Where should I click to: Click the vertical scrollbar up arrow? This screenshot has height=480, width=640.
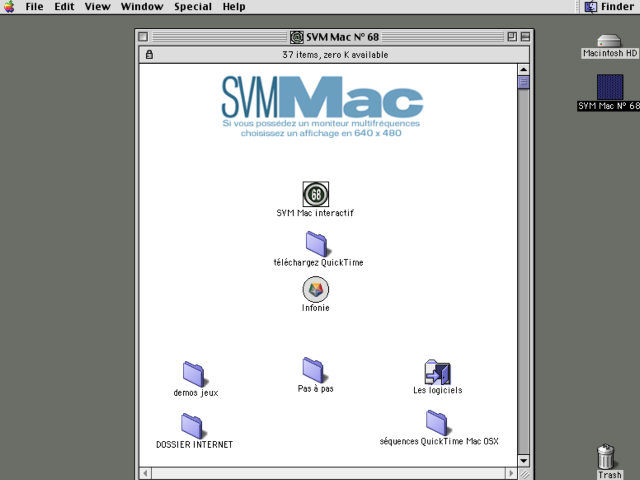(523, 69)
